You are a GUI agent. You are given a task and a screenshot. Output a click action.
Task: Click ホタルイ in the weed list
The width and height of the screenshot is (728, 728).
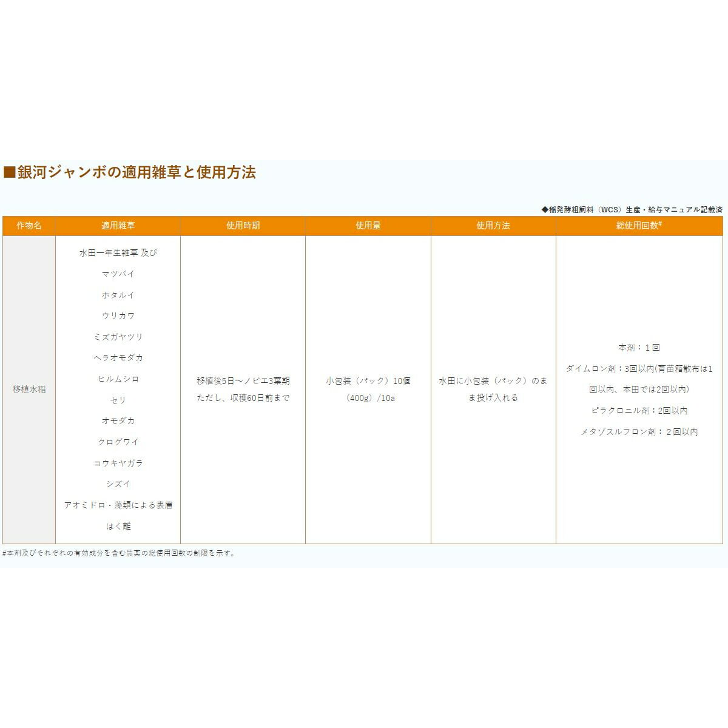coord(118,295)
